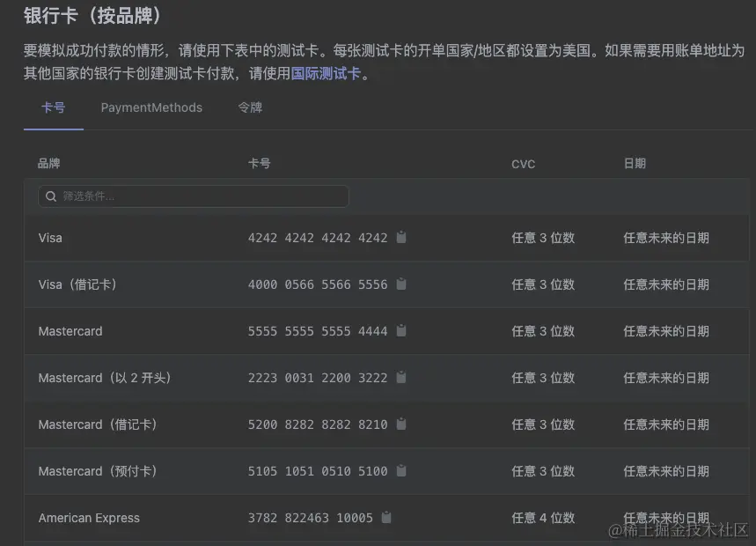Copy the Mastercard debit card number 5200

pos(401,424)
